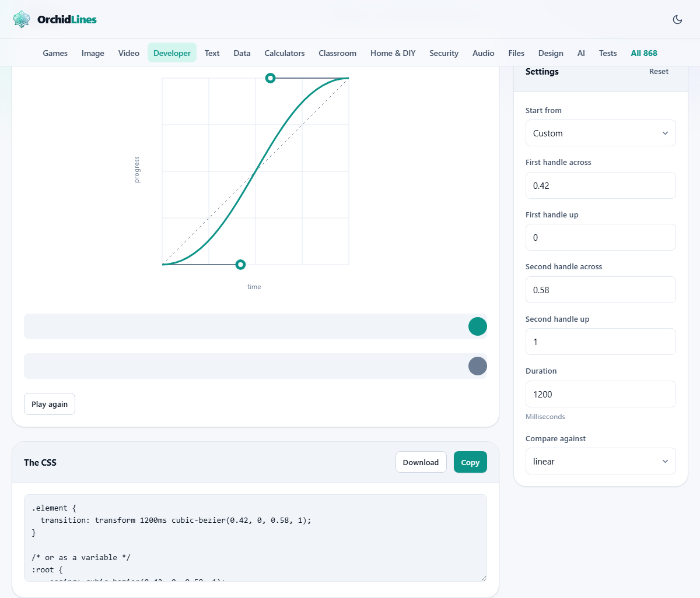Click the time axis label
The height and width of the screenshot is (598, 700).
point(254,287)
